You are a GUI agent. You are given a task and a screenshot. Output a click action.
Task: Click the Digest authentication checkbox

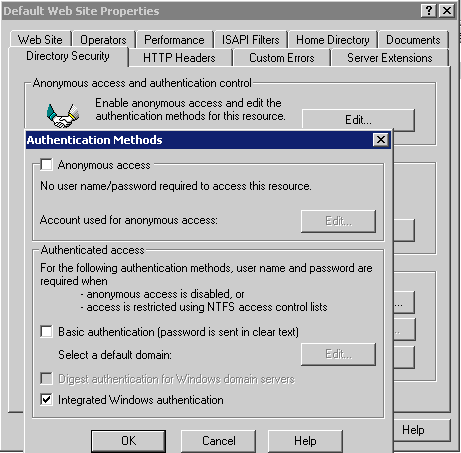point(46,379)
